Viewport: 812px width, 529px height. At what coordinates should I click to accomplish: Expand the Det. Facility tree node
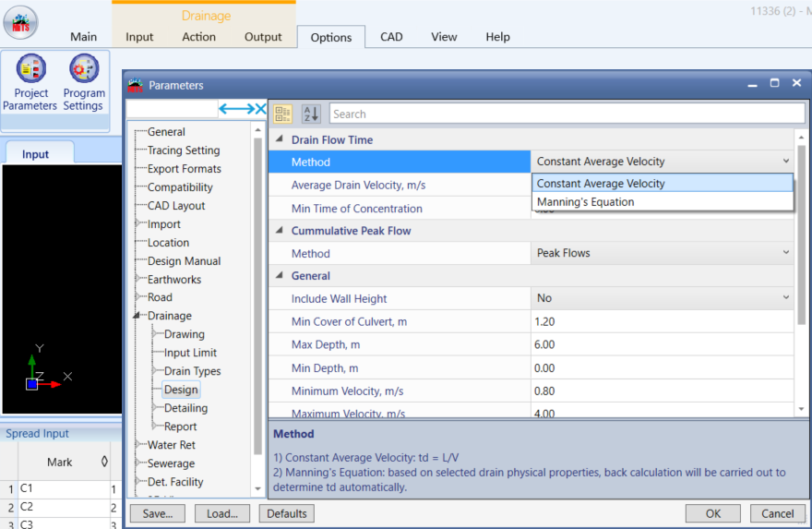click(137, 481)
